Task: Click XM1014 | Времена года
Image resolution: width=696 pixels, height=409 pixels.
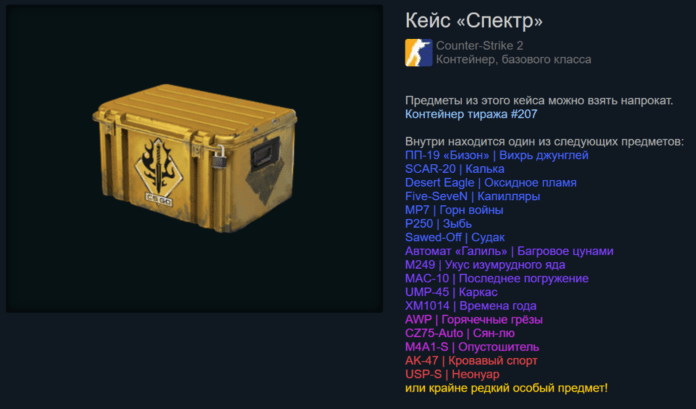Action: point(471,306)
